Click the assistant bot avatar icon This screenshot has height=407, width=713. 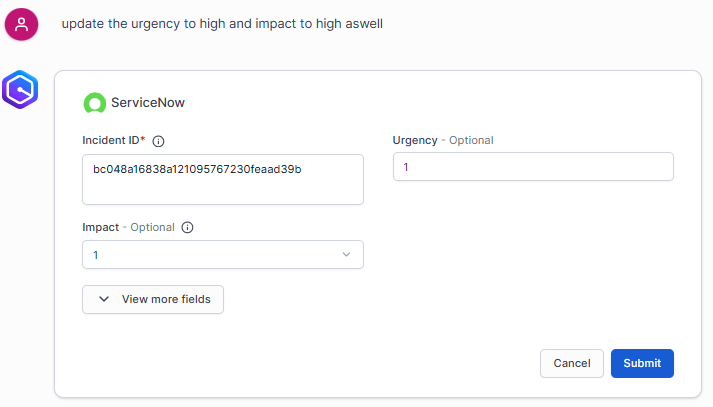click(x=21, y=91)
